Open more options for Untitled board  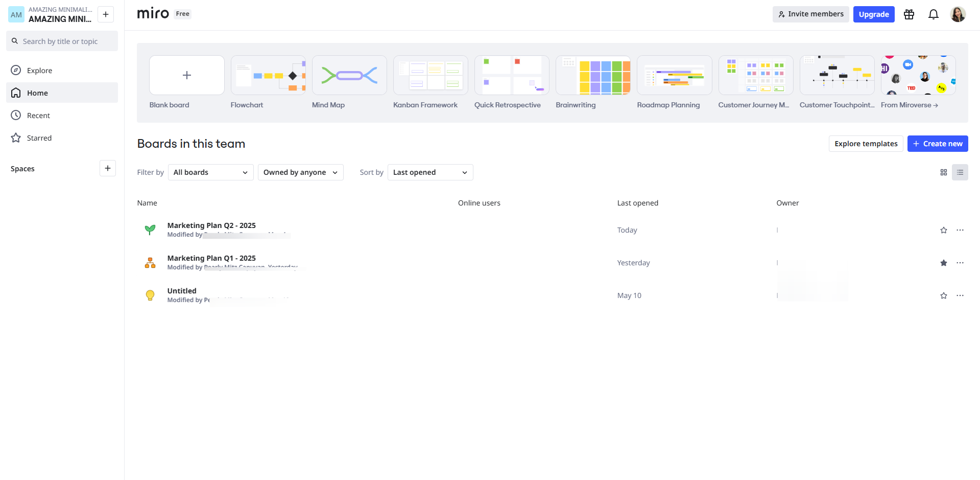960,295
